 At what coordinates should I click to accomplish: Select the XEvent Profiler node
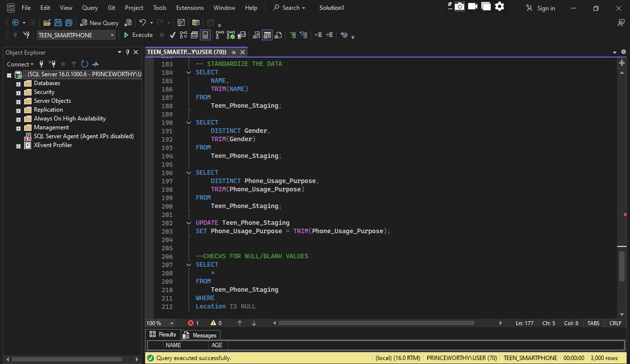click(53, 145)
